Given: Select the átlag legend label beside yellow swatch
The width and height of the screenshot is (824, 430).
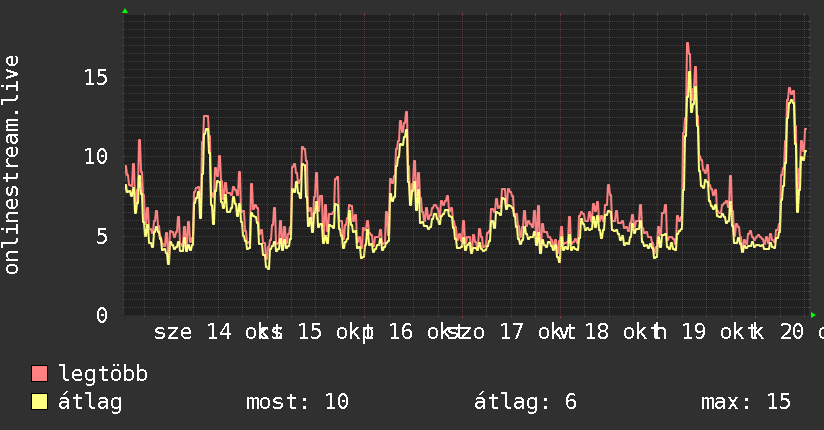Looking at the screenshot, I should (x=90, y=402).
